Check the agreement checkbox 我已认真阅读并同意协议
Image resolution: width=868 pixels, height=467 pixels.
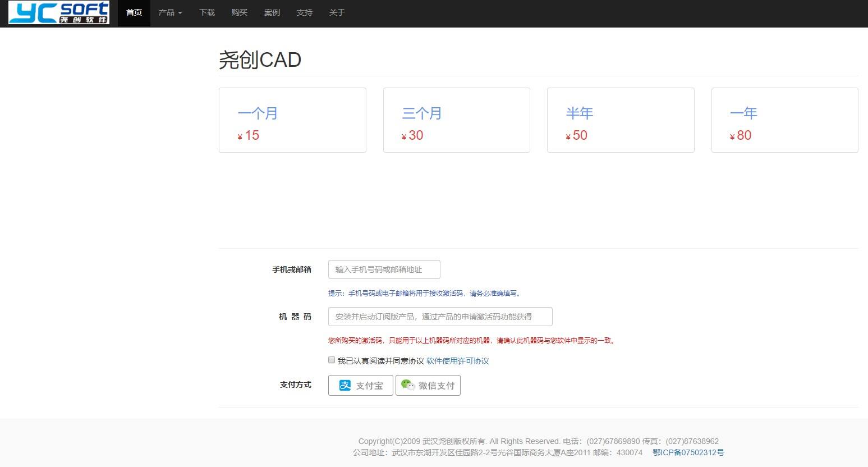[332, 360]
